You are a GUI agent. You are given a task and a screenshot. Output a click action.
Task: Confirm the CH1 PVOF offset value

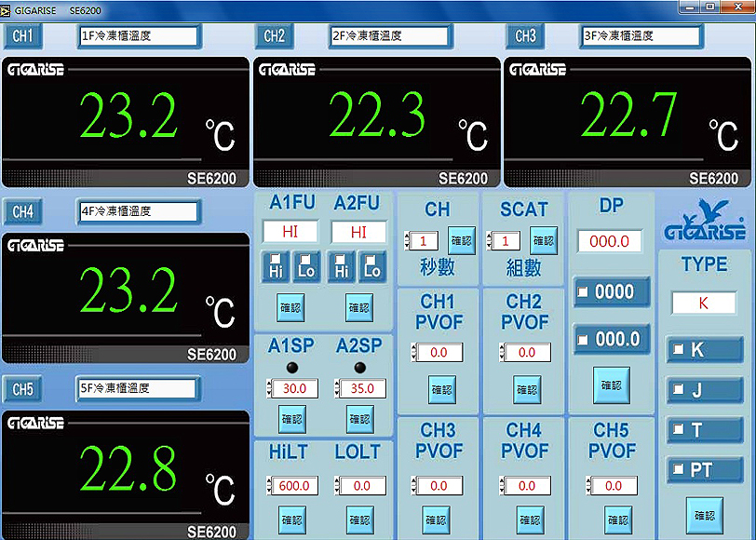(441, 389)
